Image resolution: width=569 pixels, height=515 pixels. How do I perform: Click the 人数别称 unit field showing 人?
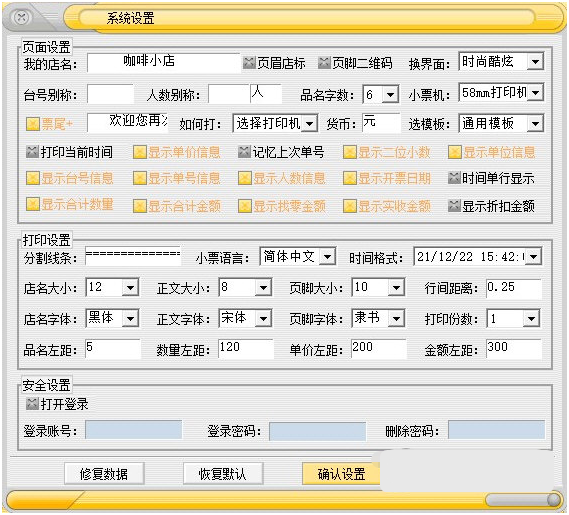point(266,94)
